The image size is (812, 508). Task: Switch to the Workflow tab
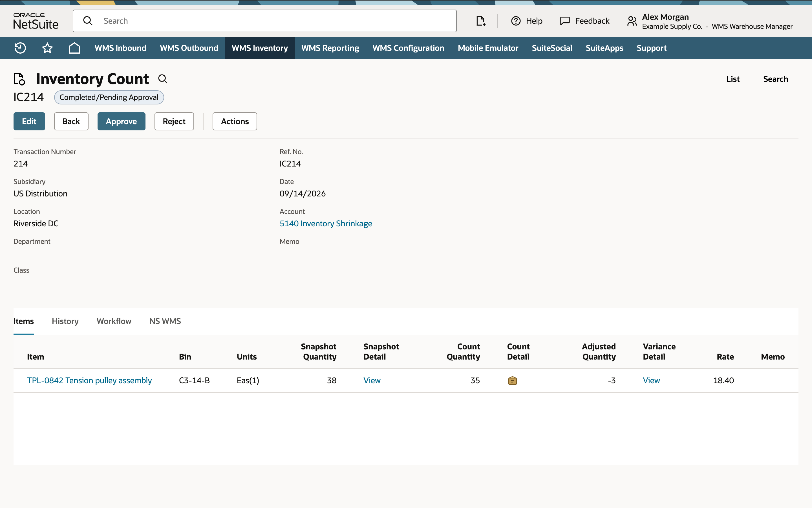(x=114, y=321)
